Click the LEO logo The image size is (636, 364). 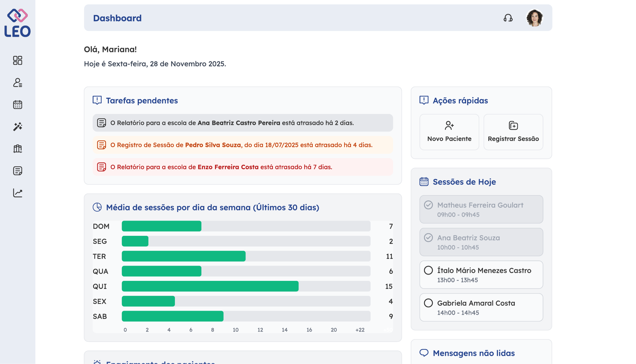click(x=18, y=23)
